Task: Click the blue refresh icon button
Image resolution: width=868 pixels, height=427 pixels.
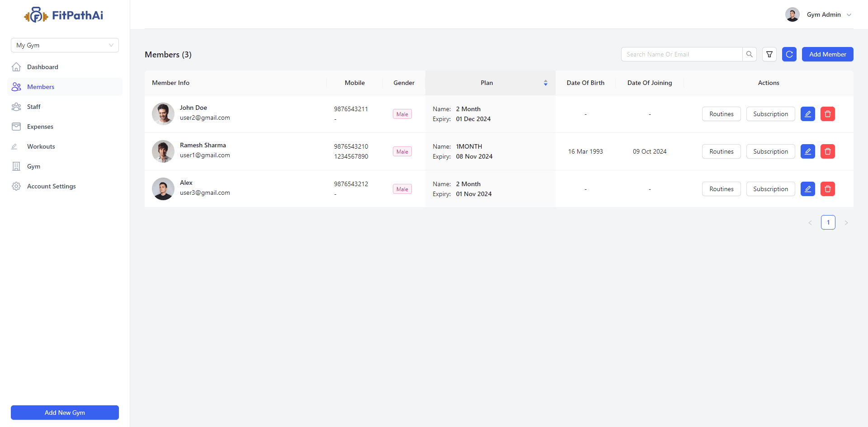Action: pyautogui.click(x=789, y=54)
